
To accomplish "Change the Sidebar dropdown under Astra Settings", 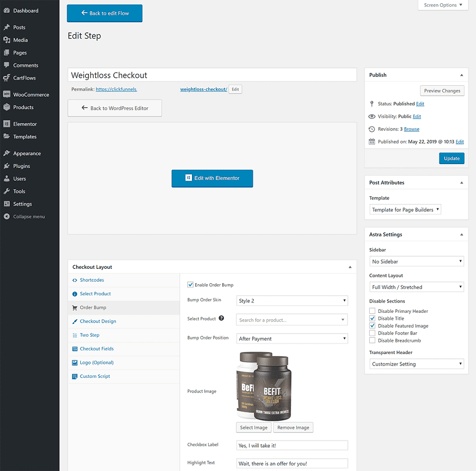I will [416, 261].
